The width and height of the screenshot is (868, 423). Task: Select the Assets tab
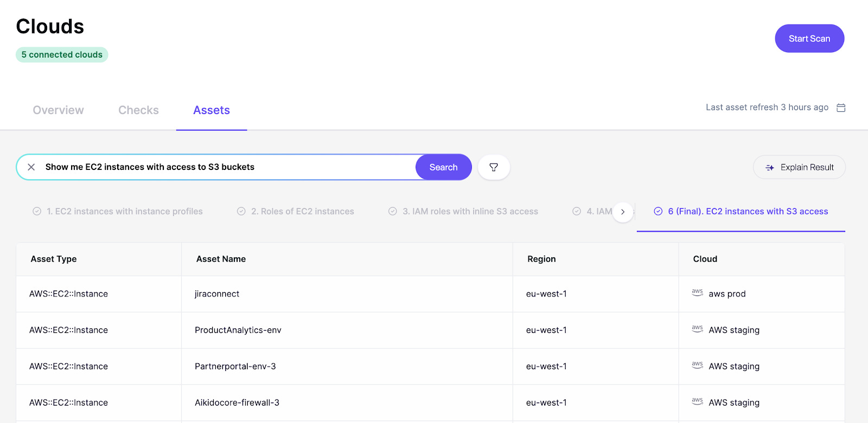[212, 110]
